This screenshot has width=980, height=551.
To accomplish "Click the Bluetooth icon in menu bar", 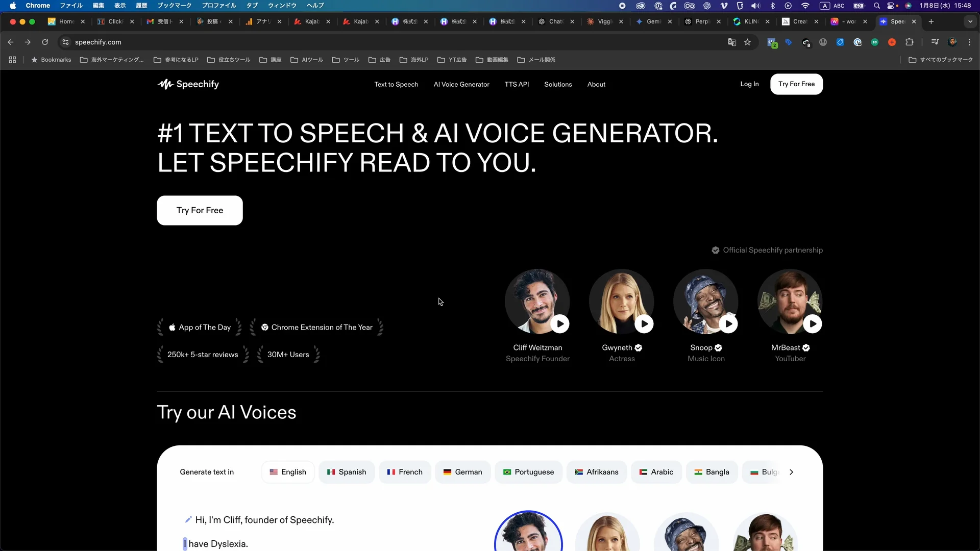I will tap(772, 6).
